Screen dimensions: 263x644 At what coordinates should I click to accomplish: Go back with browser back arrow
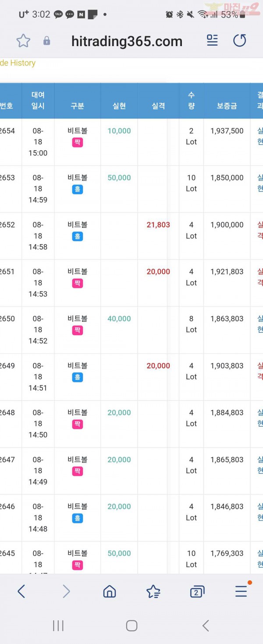(21, 591)
